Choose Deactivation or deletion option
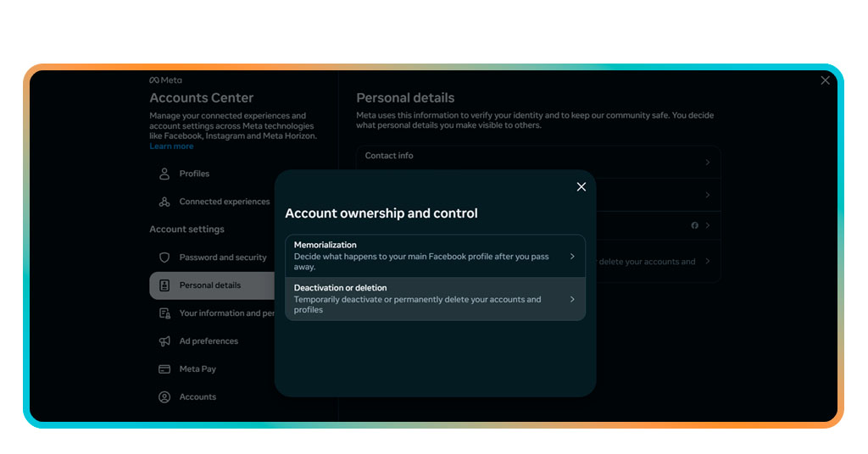 pos(435,299)
